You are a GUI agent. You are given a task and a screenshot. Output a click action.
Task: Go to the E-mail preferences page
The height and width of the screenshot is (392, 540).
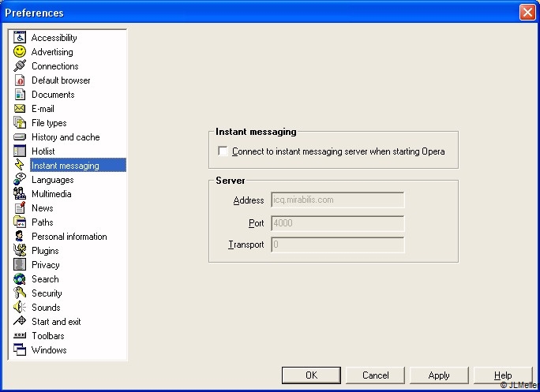(x=43, y=109)
